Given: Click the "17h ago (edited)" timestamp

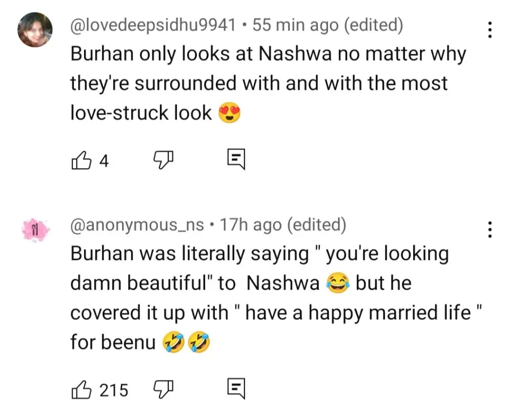Looking at the screenshot, I should pos(283,225).
